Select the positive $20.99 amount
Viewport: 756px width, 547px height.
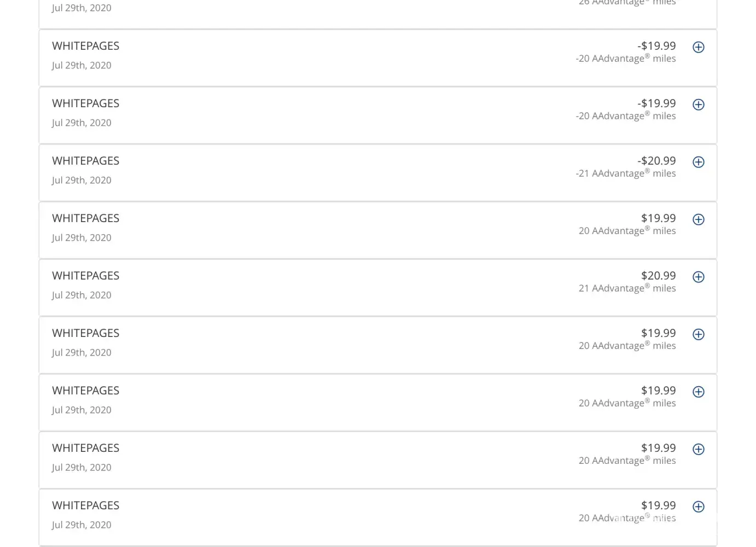[x=658, y=276]
